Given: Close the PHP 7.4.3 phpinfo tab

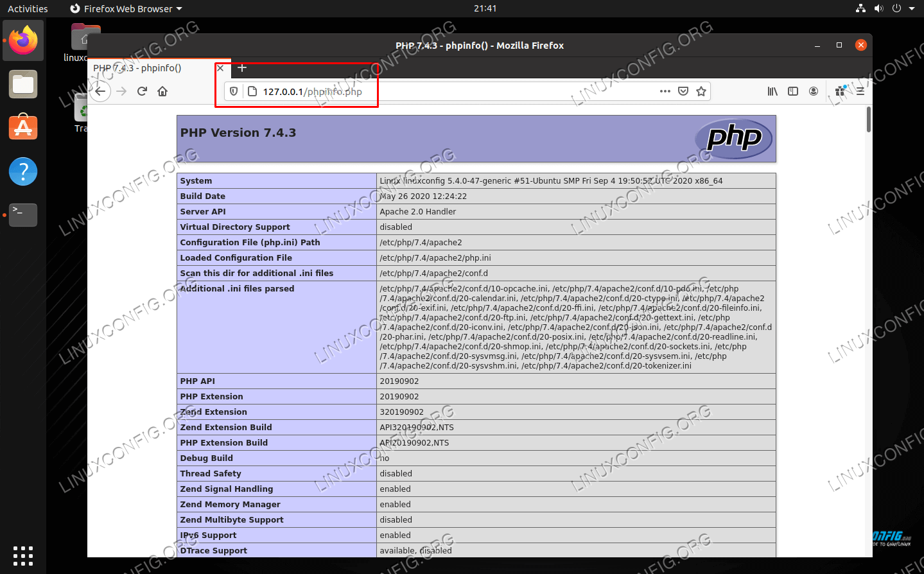Looking at the screenshot, I should click(220, 67).
